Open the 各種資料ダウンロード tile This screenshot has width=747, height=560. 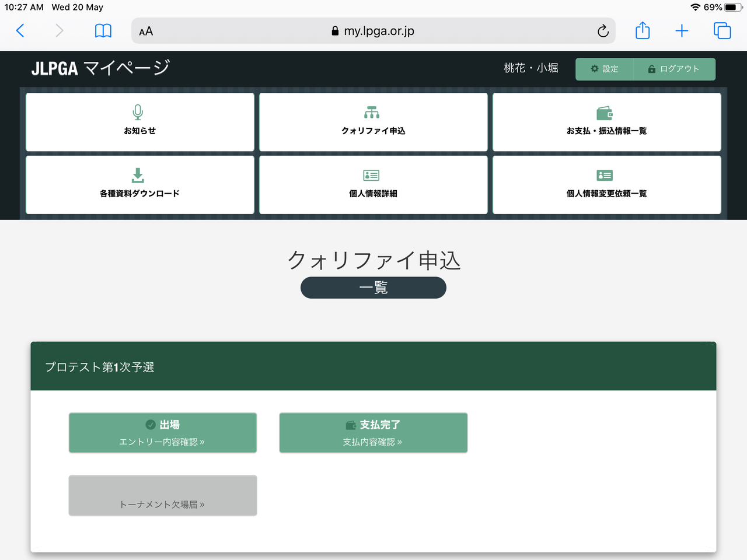click(140, 185)
